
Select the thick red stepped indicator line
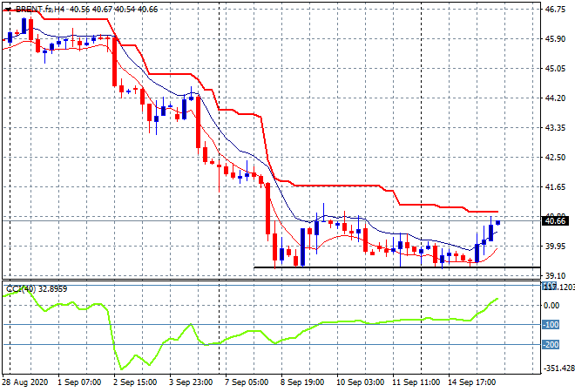(x=337, y=186)
